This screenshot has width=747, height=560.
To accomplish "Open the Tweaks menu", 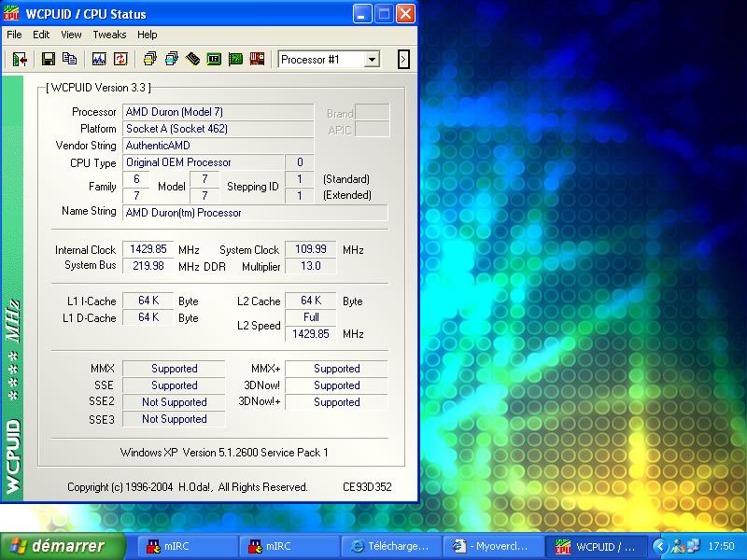I will (x=109, y=35).
